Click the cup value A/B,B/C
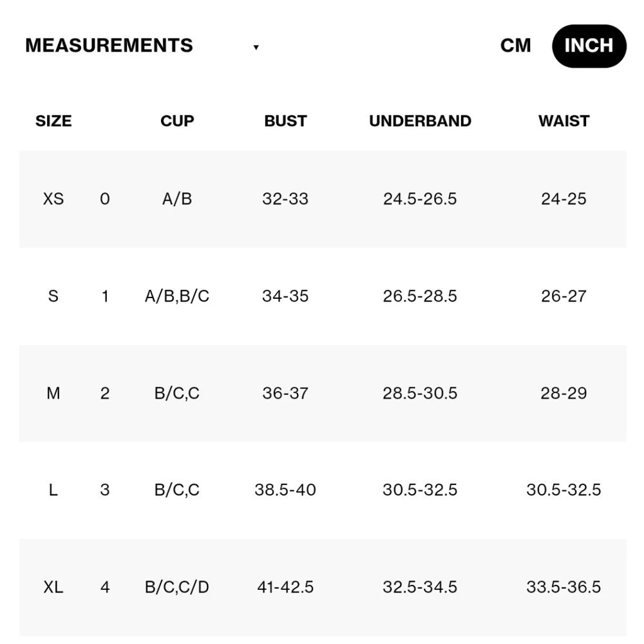 [x=177, y=296]
